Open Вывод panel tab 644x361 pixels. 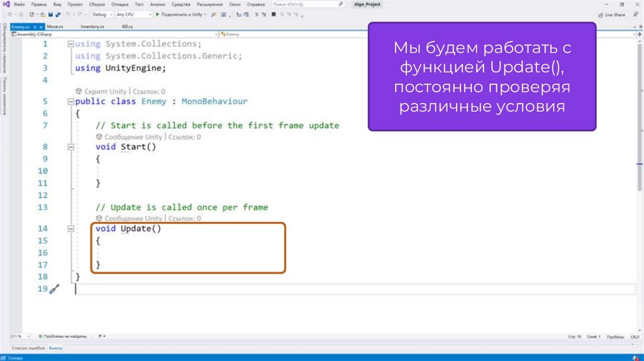pyautogui.click(x=55, y=348)
